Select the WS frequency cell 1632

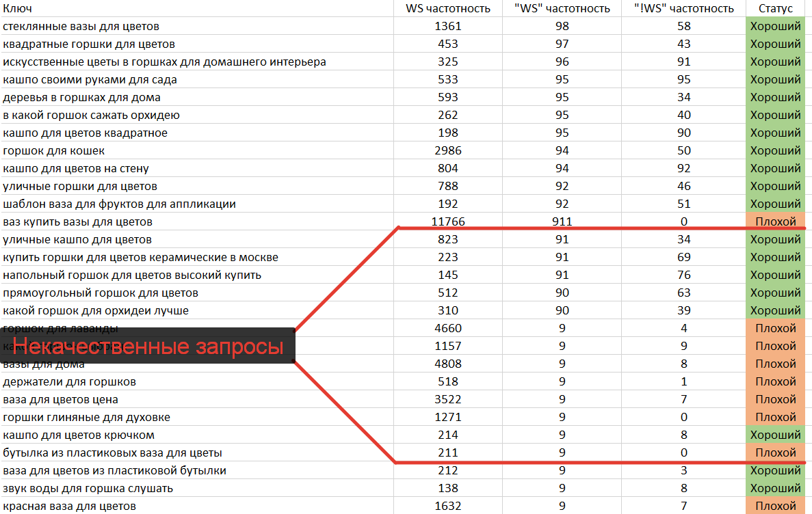[x=447, y=506]
